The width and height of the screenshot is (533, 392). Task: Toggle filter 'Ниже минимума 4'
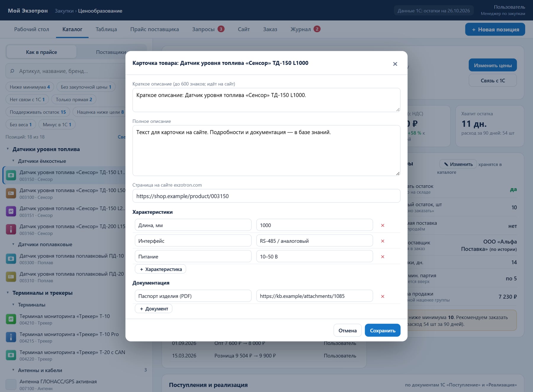[30, 87]
